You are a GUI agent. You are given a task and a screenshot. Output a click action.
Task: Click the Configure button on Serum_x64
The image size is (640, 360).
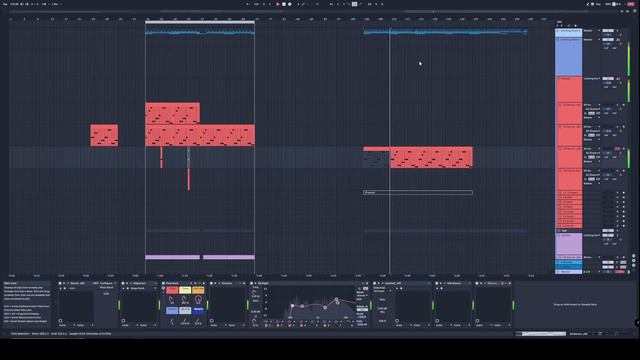(106, 283)
